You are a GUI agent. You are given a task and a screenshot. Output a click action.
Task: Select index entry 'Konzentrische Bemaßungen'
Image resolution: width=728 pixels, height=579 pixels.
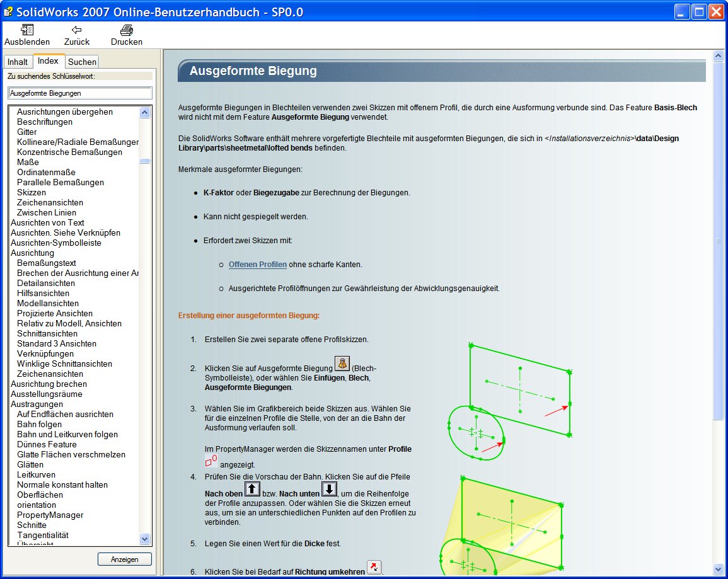[x=69, y=152]
